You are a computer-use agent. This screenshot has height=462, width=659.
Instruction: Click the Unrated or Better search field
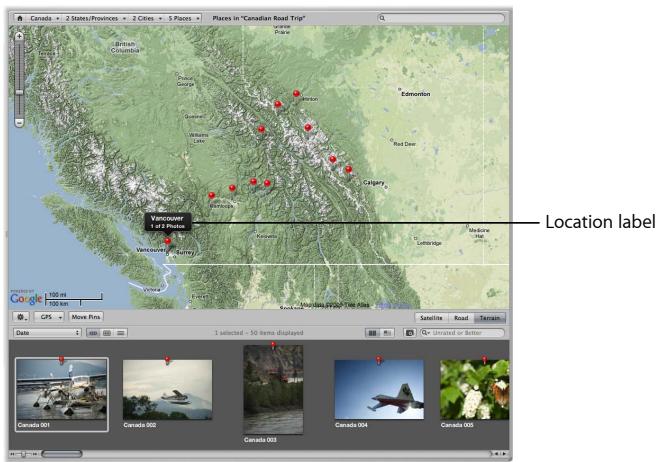click(462, 333)
